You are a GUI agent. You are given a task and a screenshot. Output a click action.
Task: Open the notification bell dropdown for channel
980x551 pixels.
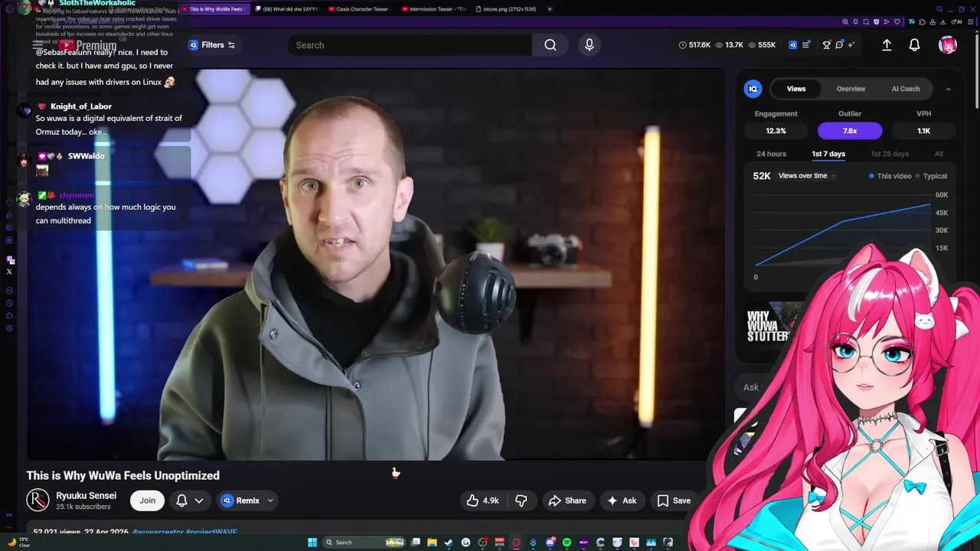190,500
